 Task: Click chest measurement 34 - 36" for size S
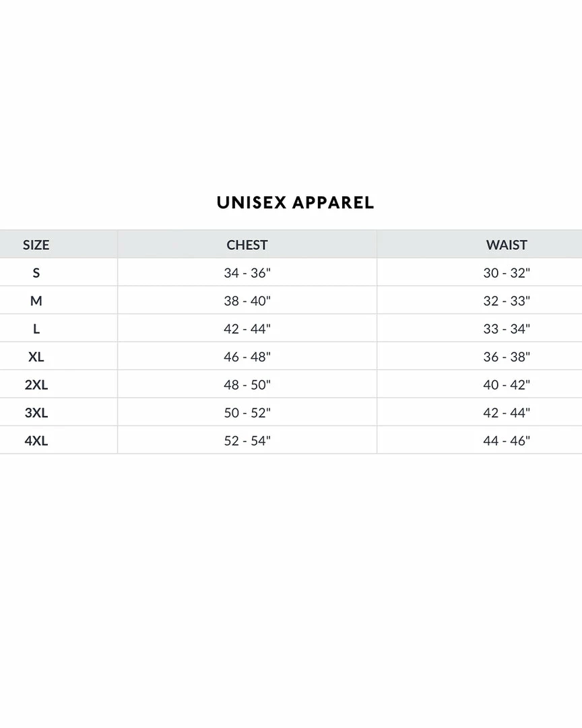[x=247, y=273]
